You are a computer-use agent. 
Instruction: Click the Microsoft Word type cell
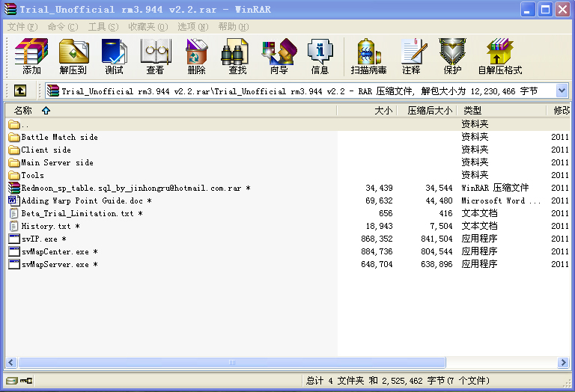(x=501, y=200)
